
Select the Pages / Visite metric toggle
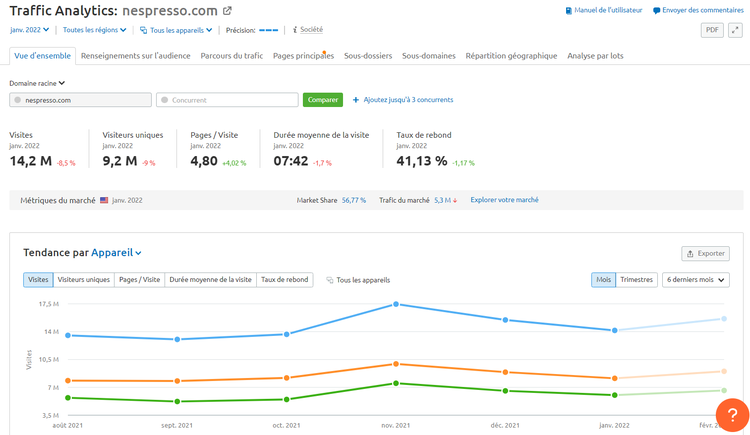coord(139,279)
